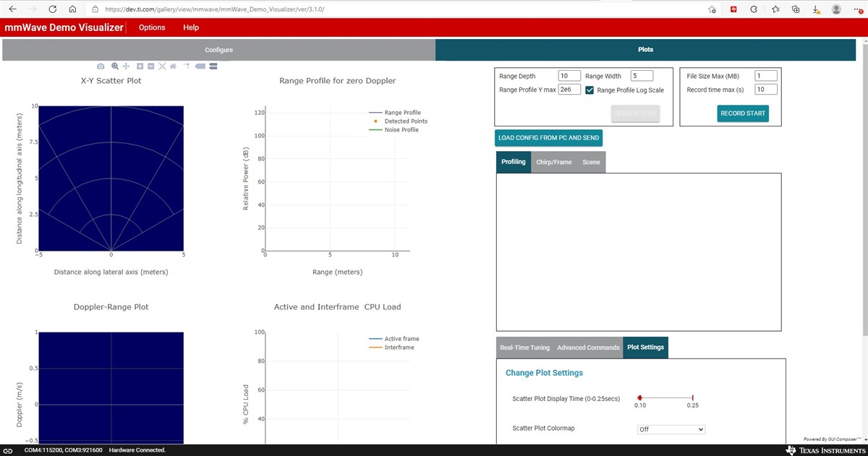This screenshot has height=456, width=868.
Task: Open the red TI browser extension
Action: (733, 9)
